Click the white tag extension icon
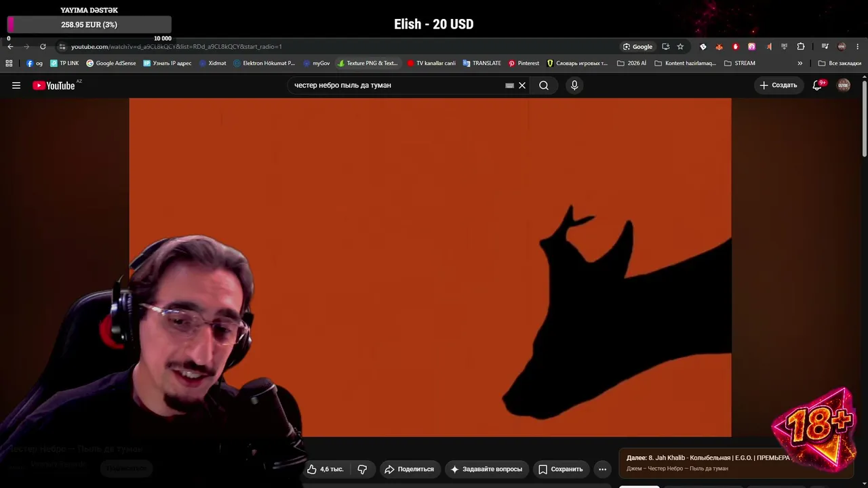Screen dimensions: 868x488 (x=703, y=47)
